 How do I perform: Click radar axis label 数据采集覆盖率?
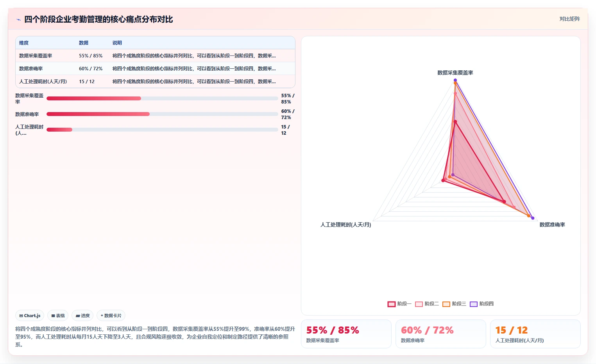[x=455, y=73]
